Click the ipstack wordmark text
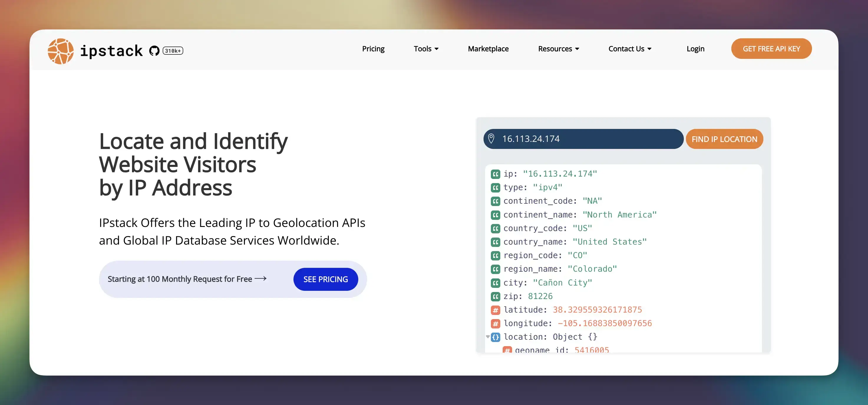This screenshot has width=868, height=405. [x=111, y=51]
